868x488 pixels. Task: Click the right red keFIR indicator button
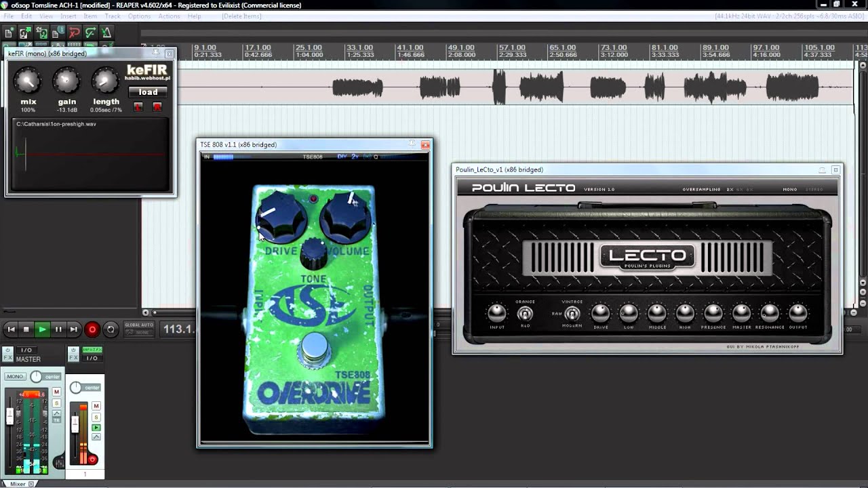click(157, 107)
